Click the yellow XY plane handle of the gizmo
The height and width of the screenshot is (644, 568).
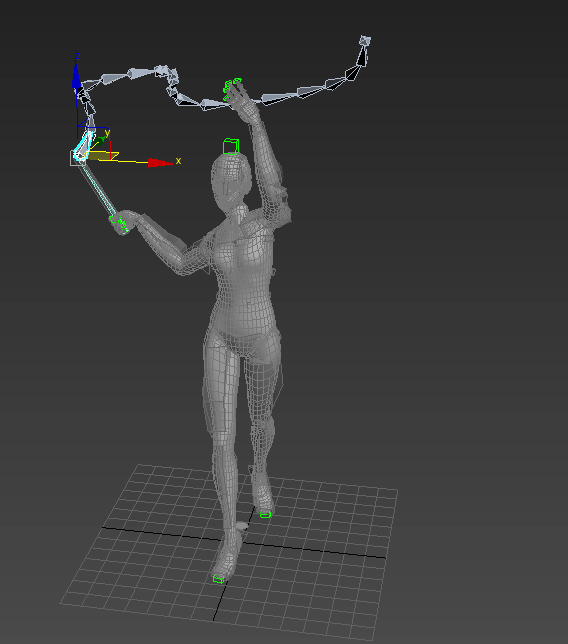click(103, 156)
